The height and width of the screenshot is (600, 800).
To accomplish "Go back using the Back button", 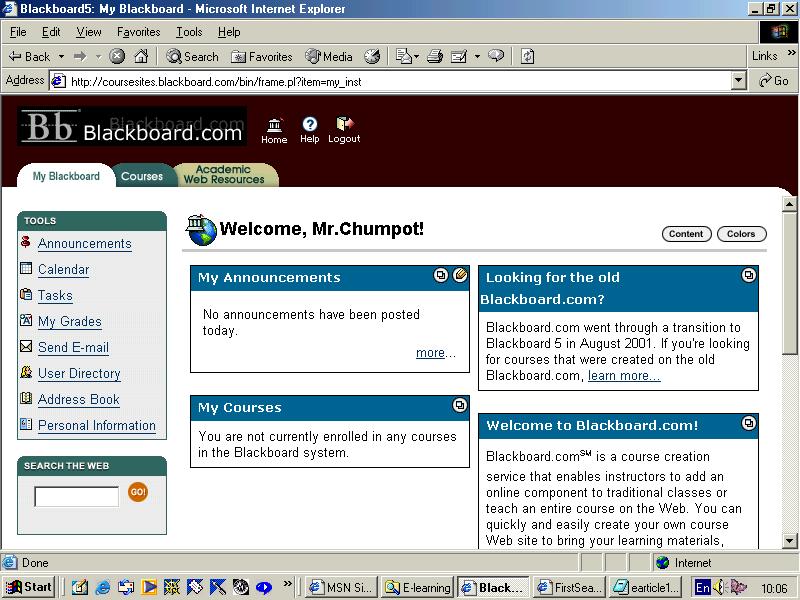I will pyautogui.click(x=31, y=56).
